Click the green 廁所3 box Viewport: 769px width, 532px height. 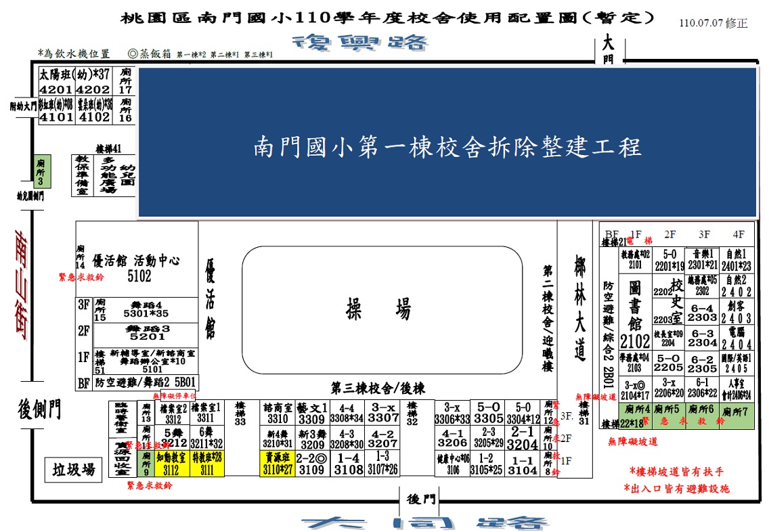41,171
